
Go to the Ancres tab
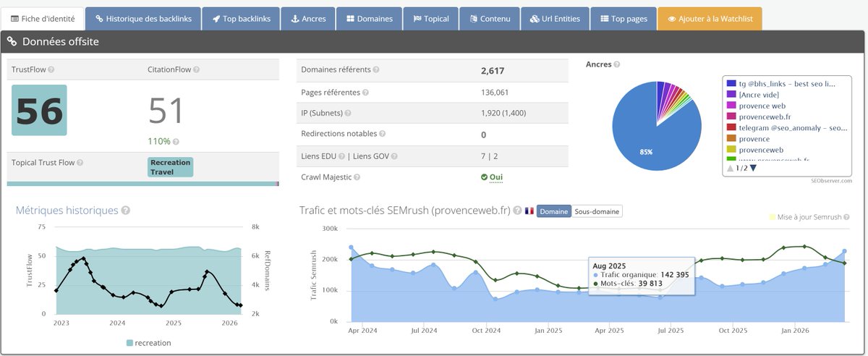click(308, 19)
